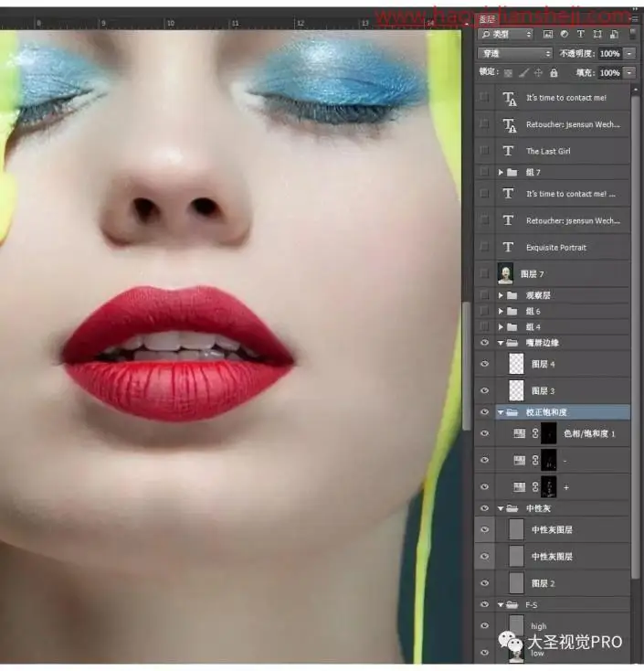Show the hidden 图层 7 layer
Image resolution: width=644 pixels, height=671 pixels.
pyautogui.click(x=484, y=273)
